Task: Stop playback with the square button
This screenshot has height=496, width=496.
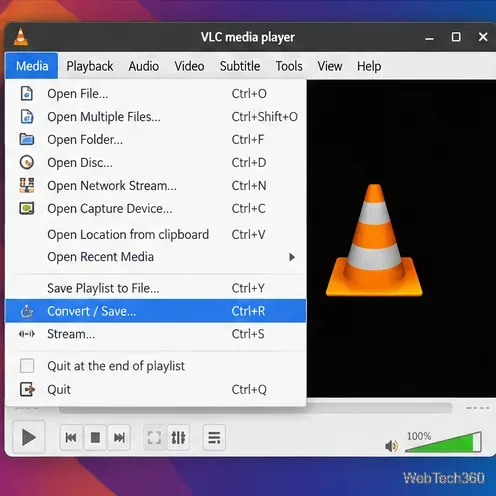Action: tap(95, 437)
